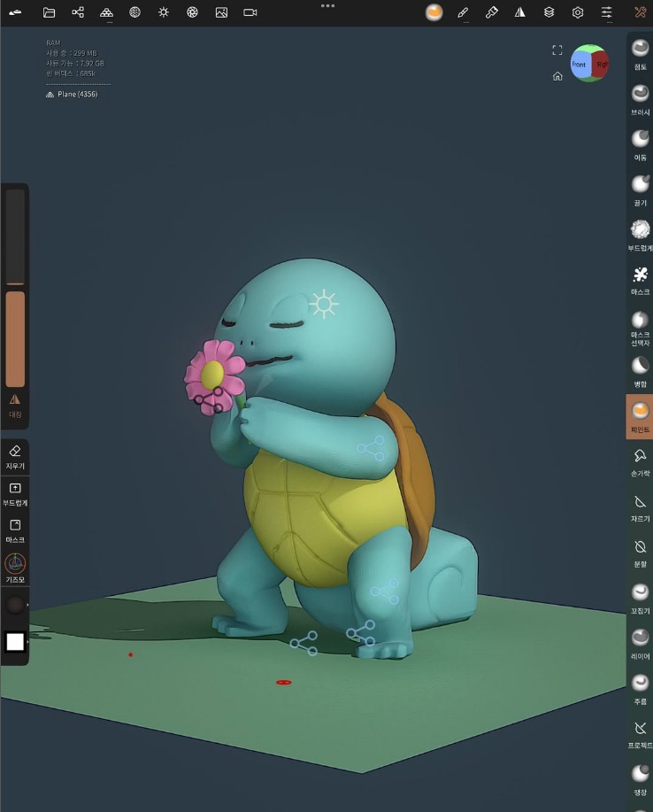653x812 pixels.
Task: Select the 점토 clay tool
Action: click(640, 54)
